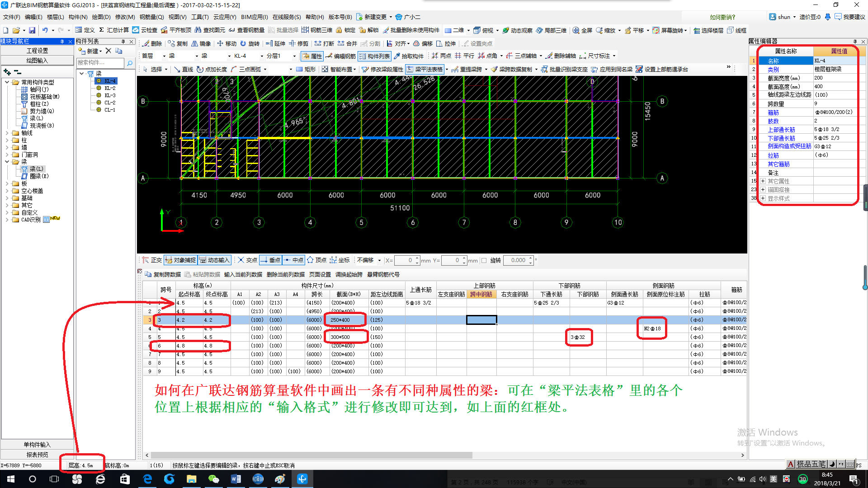Image resolution: width=868 pixels, height=488 pixels.
Task: Open the 钢筋量(Q) menu
Action: click(x=151, y=17)
